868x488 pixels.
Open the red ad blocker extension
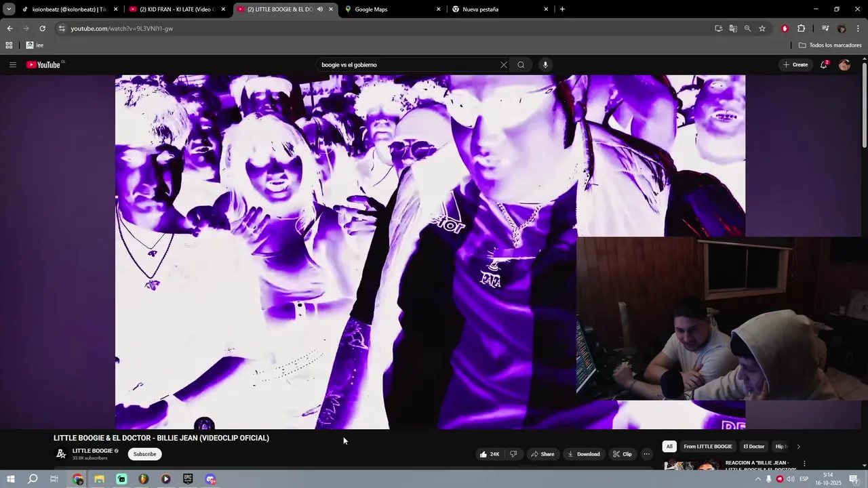tap(785, 28)
